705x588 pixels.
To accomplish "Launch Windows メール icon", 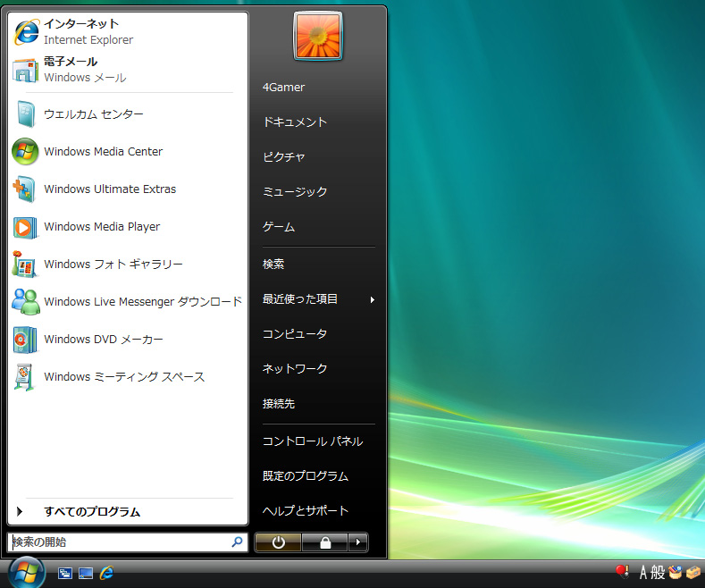I will point(25,70).
